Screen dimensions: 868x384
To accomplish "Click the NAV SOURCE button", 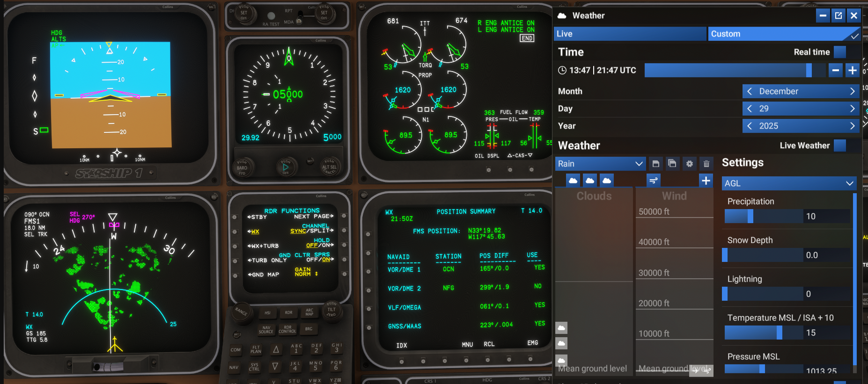I will pyautogui.click(x=266, y=330).
